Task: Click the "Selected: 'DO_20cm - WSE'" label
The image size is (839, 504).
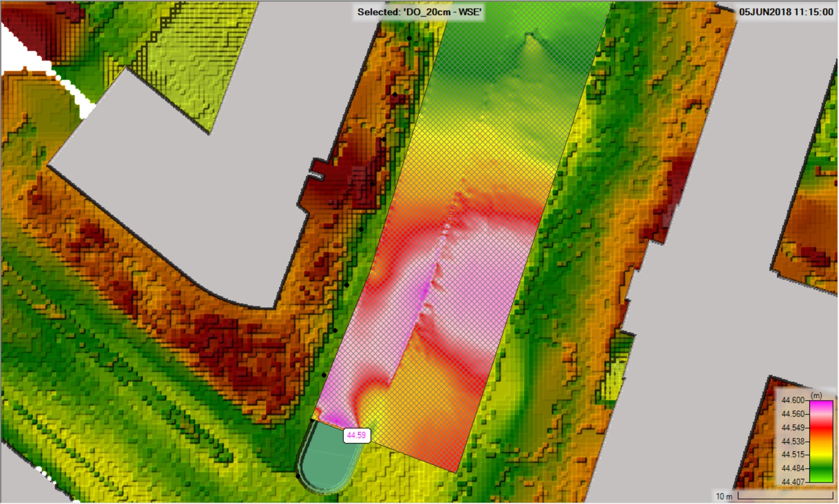Action: (x=419, y=12)
